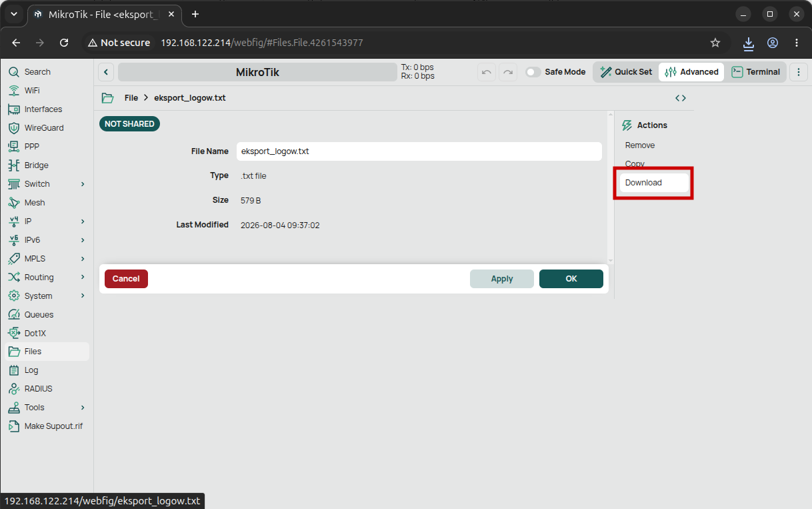
Task: Expand the Tools submenu
Action: (83, 408)
